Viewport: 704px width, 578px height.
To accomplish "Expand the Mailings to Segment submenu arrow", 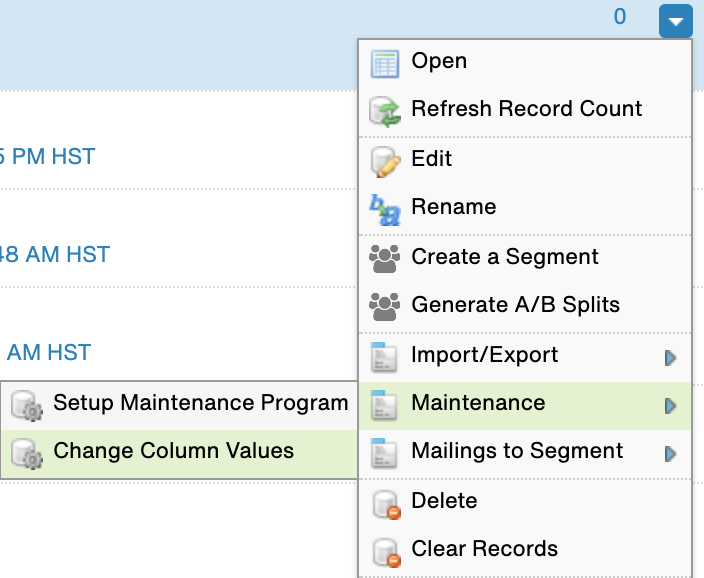I will click(670, 454).
